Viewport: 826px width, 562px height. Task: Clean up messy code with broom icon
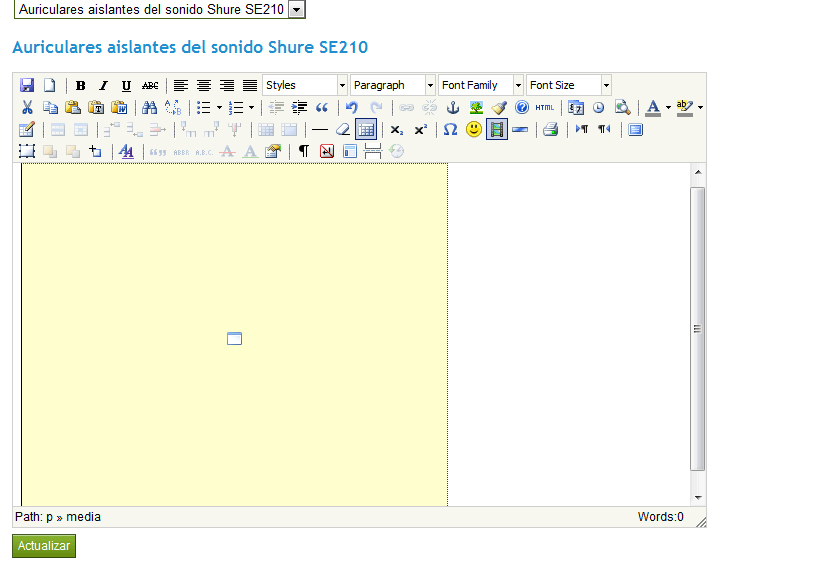click(499, 107)
